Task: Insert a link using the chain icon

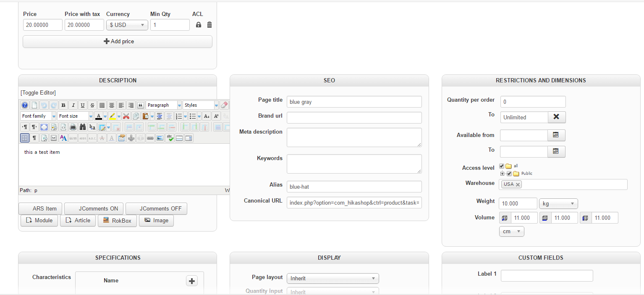Action: pos(150,138)
